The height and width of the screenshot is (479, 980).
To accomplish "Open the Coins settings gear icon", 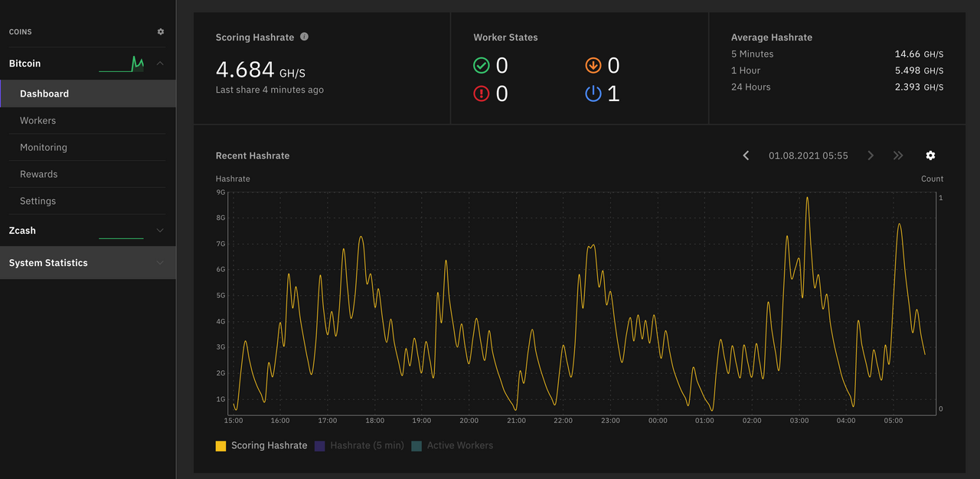I will click(x=161, y=31).
